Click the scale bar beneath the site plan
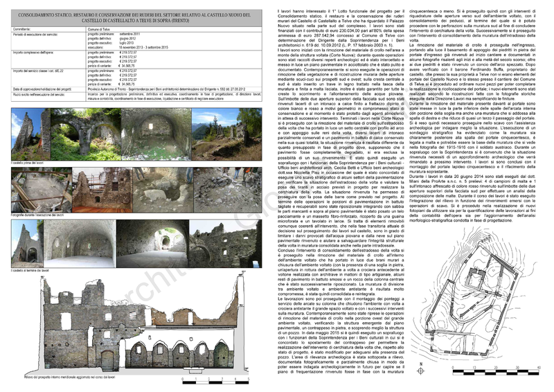This screenshot has width=554, height=392. coord(496,371)
